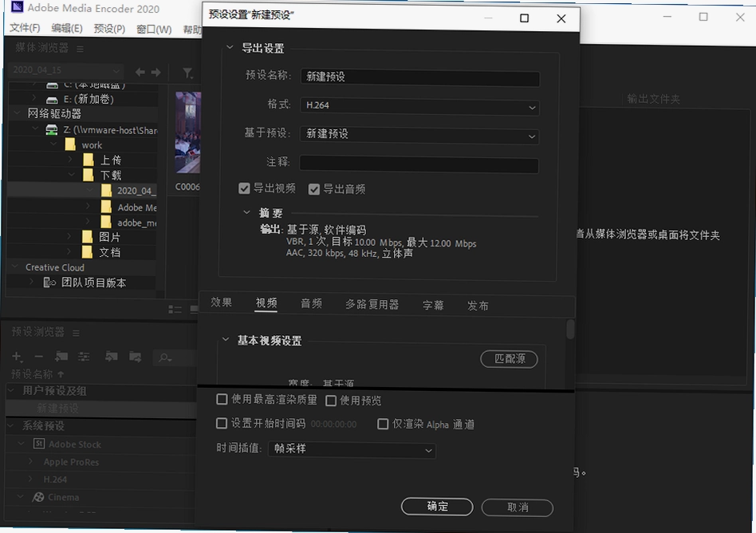The height and width of the screenshot is (533, 756).
Task: Open the 媒体浏览器 panel menu icon
Action: [80, 49]
